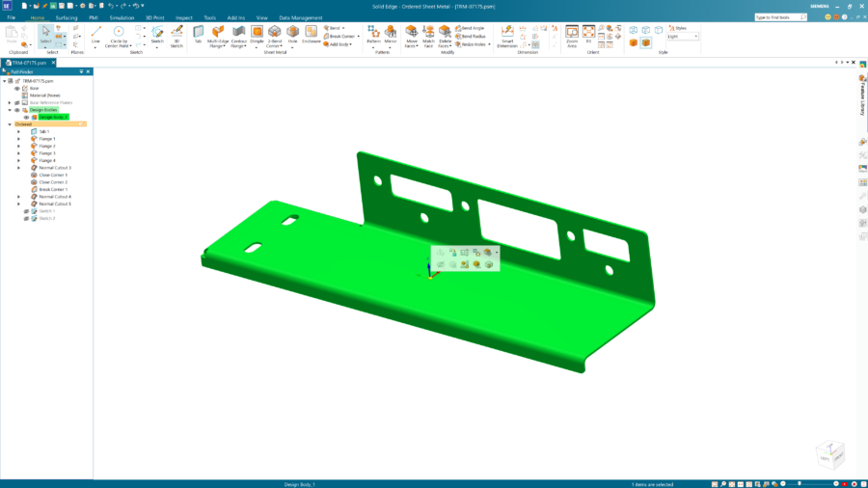Open the Light styles dropdown
Screen dimensions: 868x488
[x=695, y=36]
